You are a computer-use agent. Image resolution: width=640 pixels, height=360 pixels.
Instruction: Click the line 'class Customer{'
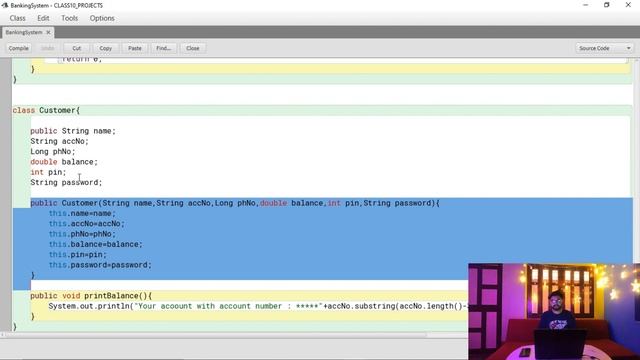pos(47,110)
